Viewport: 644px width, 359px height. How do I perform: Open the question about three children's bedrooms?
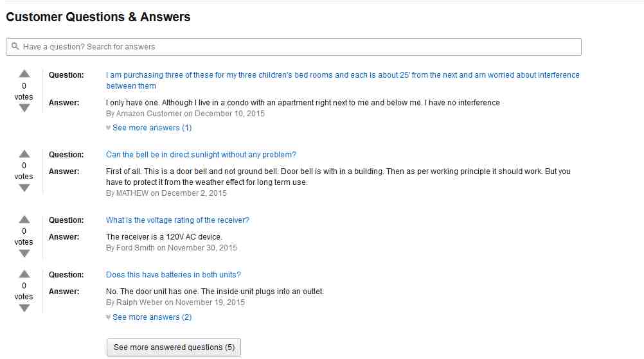pos(343,80)
